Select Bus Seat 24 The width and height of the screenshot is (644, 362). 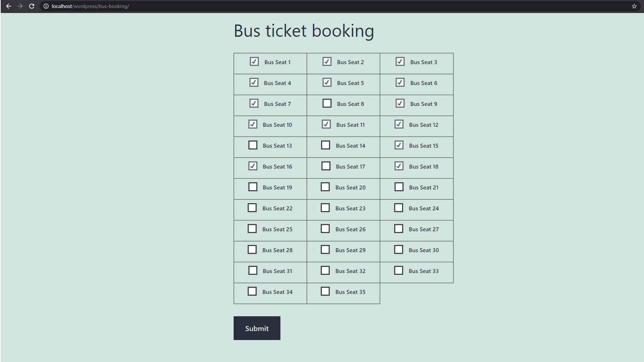[398, 207]
